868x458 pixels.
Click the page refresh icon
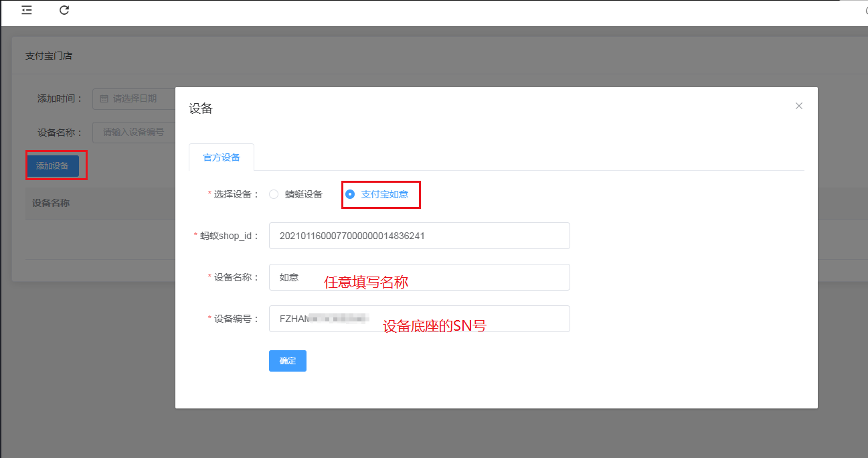click(64, 10)
